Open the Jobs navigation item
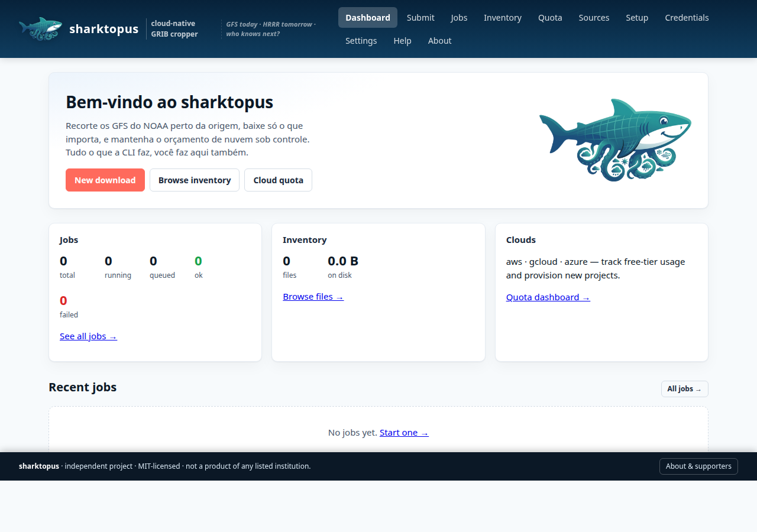Screen dimensions: 757x532 (x=459, y=18)
